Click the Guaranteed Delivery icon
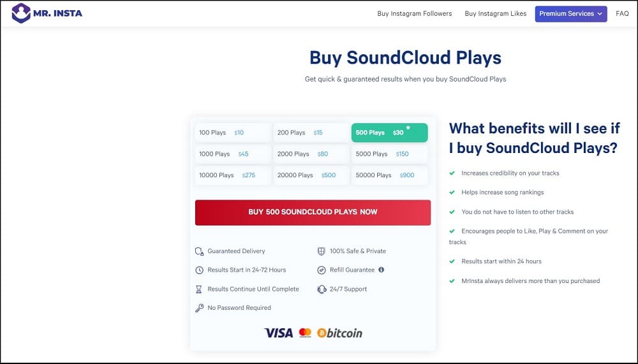The image size is (638, 364). tap(199, 251)
